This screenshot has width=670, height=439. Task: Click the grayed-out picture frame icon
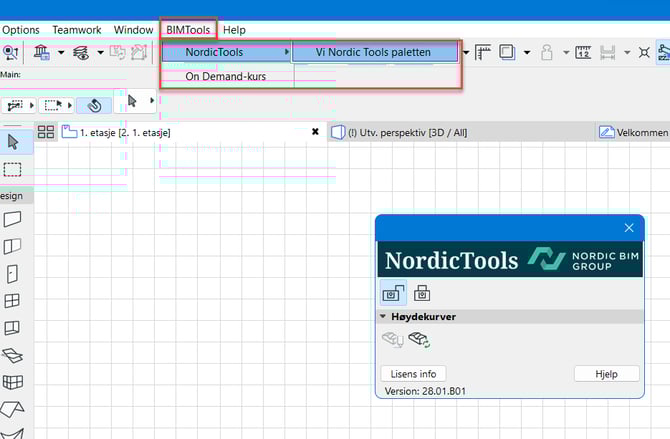pos(139,52)
